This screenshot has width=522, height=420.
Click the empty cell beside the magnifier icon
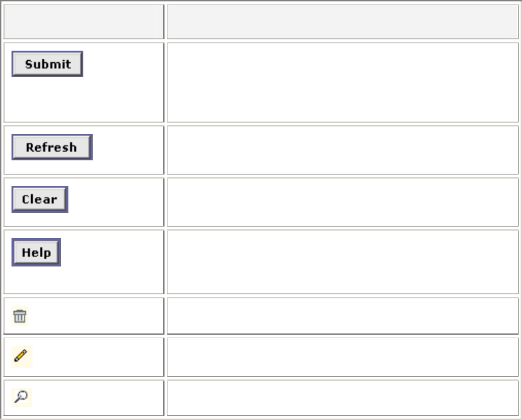coord(343,398)
